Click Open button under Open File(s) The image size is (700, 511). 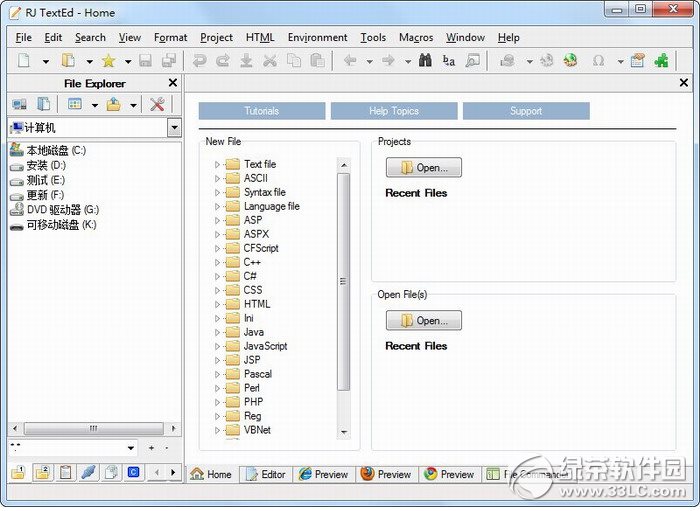[424, 320]
